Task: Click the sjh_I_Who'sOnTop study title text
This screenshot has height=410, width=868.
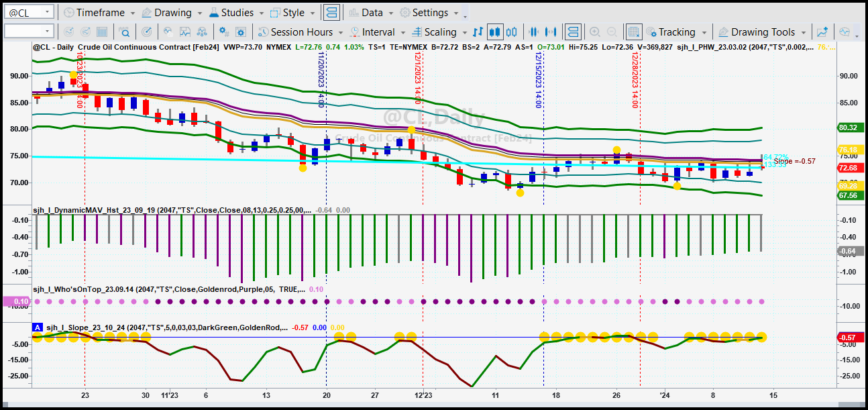Action: pos(168,289)
